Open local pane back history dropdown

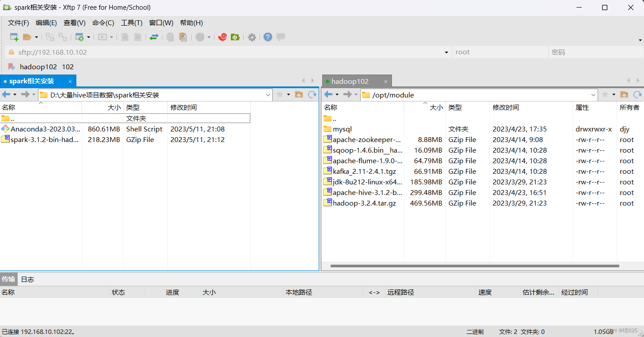click(x=15, y=94)
